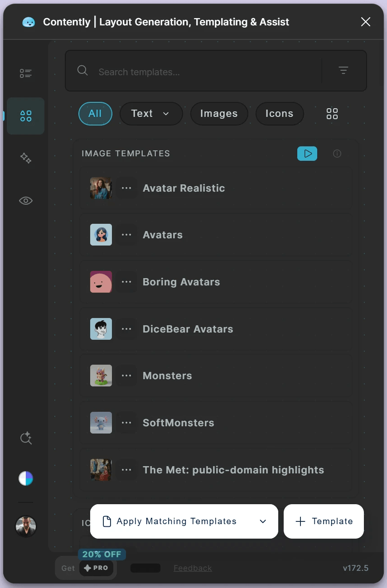Select the Images filter tab
This screenshot has width=387, height=588.
[x=219, y=114]
